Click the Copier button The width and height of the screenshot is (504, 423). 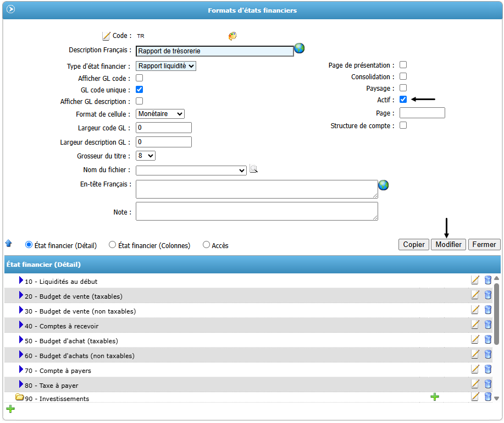414,244
